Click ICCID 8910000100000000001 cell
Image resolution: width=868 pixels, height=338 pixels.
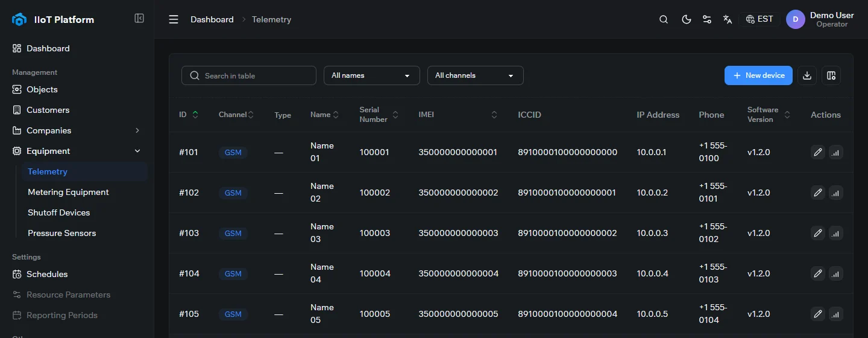[567, 193]
